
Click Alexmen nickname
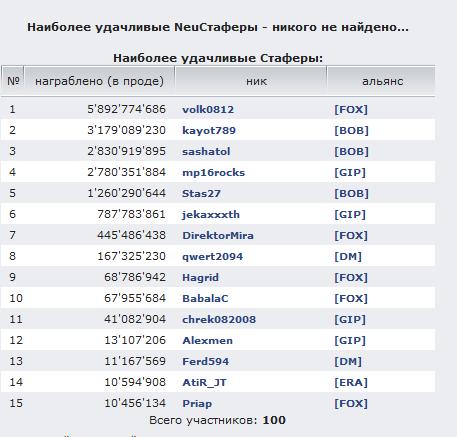[207, 340]
